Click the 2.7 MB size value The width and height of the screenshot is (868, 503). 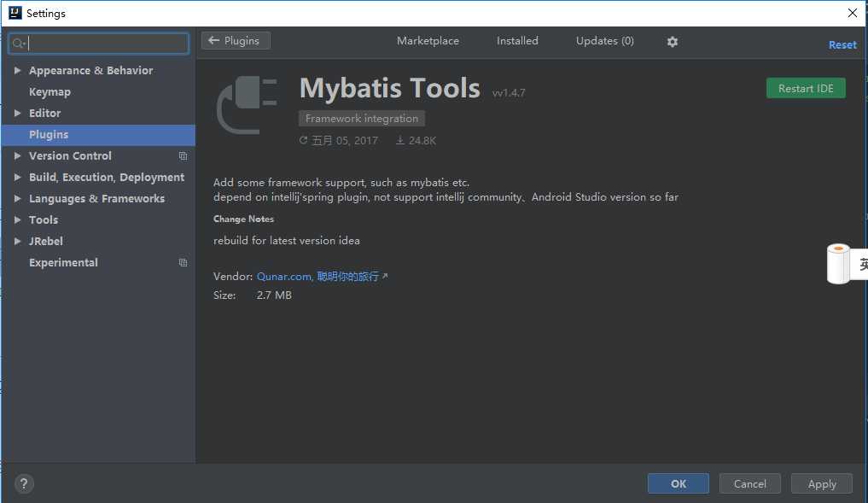pos(274,295)
